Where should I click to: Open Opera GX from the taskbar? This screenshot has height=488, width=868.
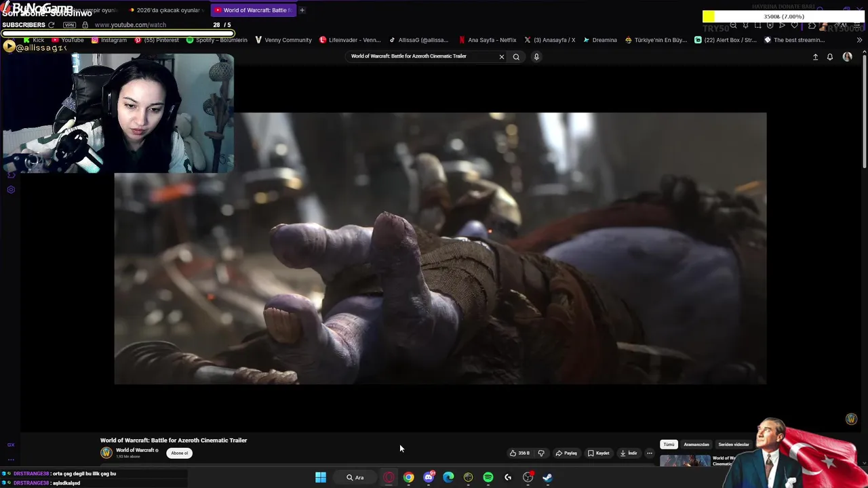click(389, 477)
